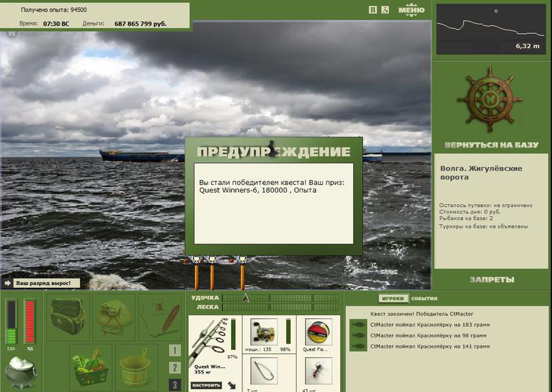Screen dimensions: 552x392
Task: Click the depth sonar map panel
Action: click(x=491, y=29)
